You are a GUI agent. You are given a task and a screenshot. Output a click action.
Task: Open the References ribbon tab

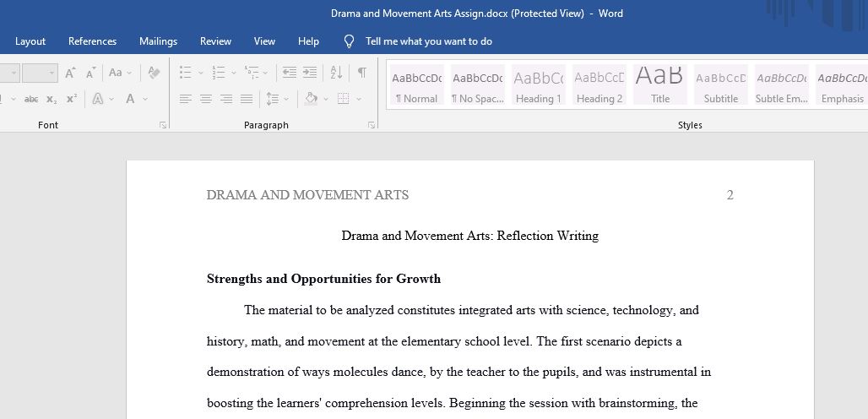point(92,41)
